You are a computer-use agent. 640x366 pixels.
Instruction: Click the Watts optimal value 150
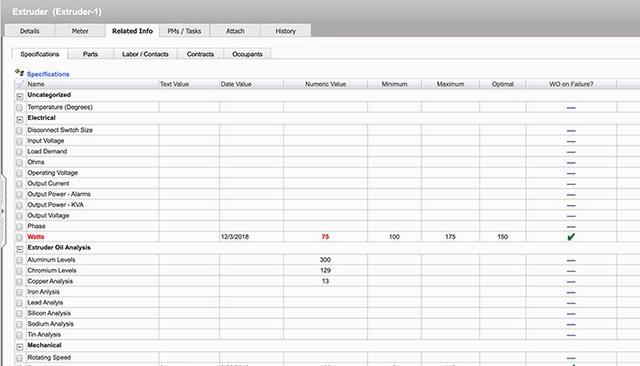(502, 237)
